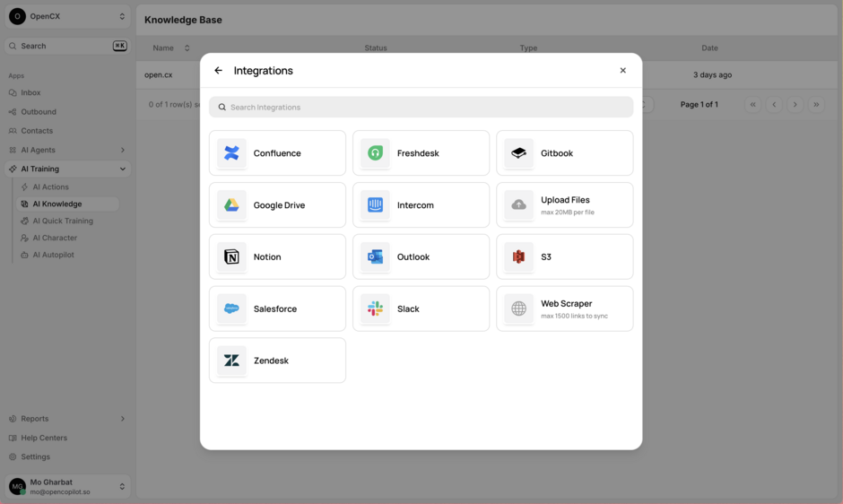843x504 pixels.
Task: Click the '3 days ago' date cell
Action: [x=712, y=74]
